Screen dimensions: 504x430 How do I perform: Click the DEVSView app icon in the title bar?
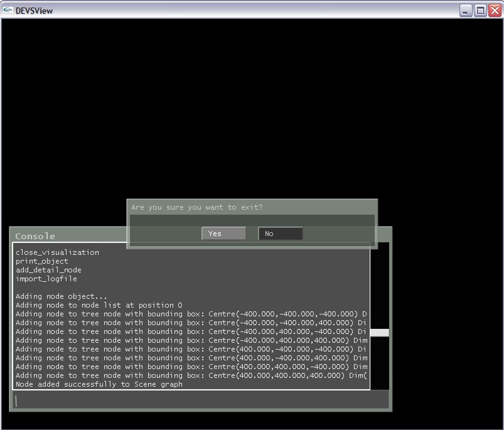pos(8,10)
